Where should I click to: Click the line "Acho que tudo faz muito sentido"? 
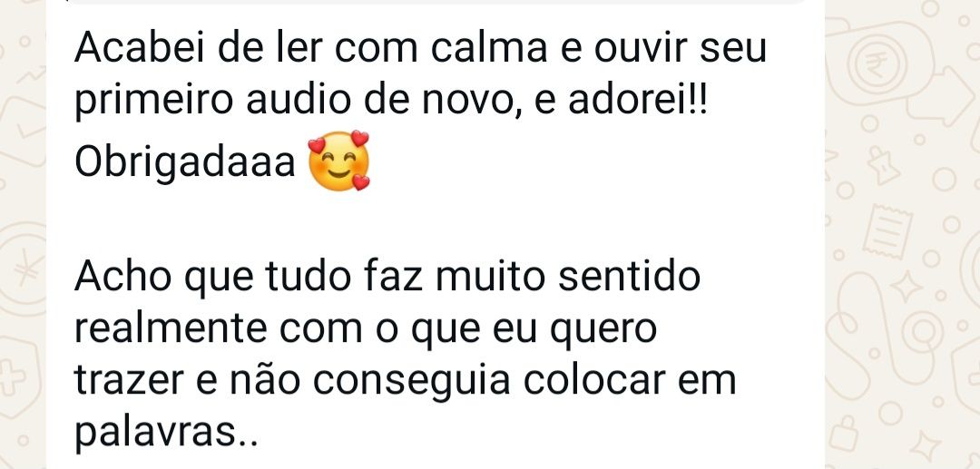pos(387,276)
